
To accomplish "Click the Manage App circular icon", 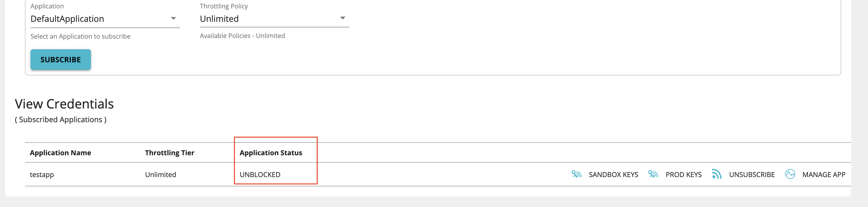I will point(790,174).
